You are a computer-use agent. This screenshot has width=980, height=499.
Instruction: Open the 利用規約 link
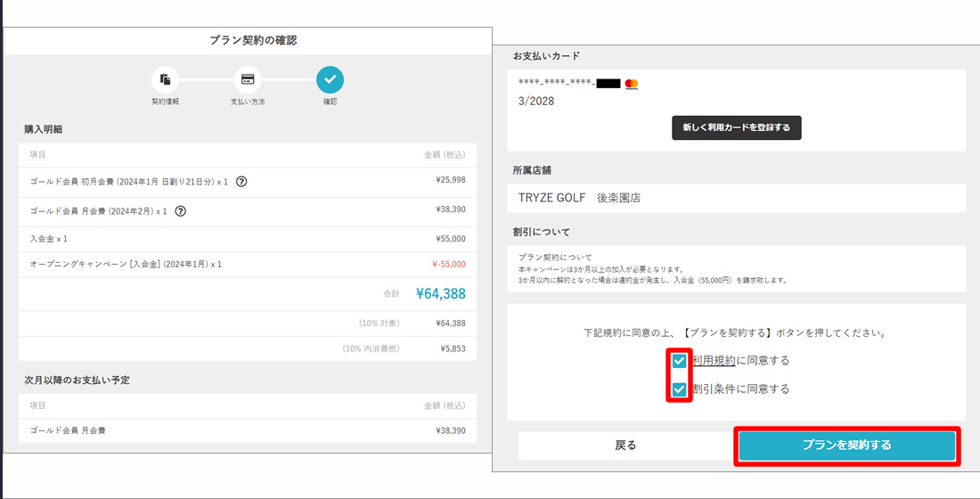[x=714, y=361]
